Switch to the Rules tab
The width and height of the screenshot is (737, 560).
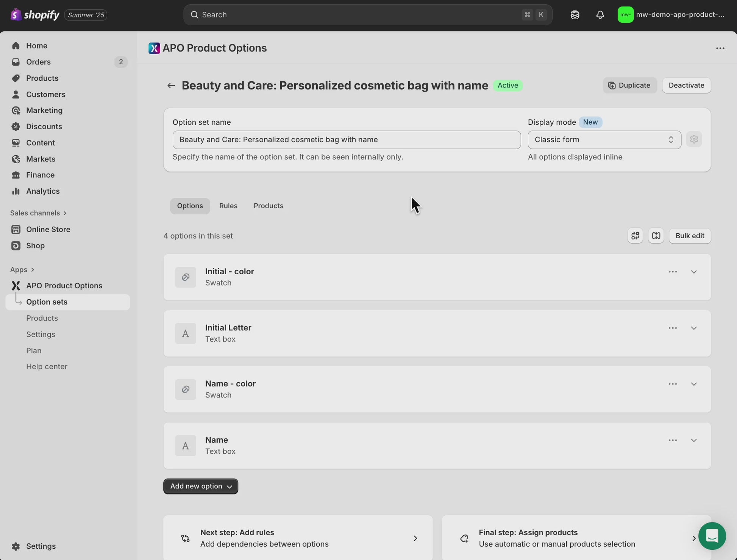[x=228, y=206]
